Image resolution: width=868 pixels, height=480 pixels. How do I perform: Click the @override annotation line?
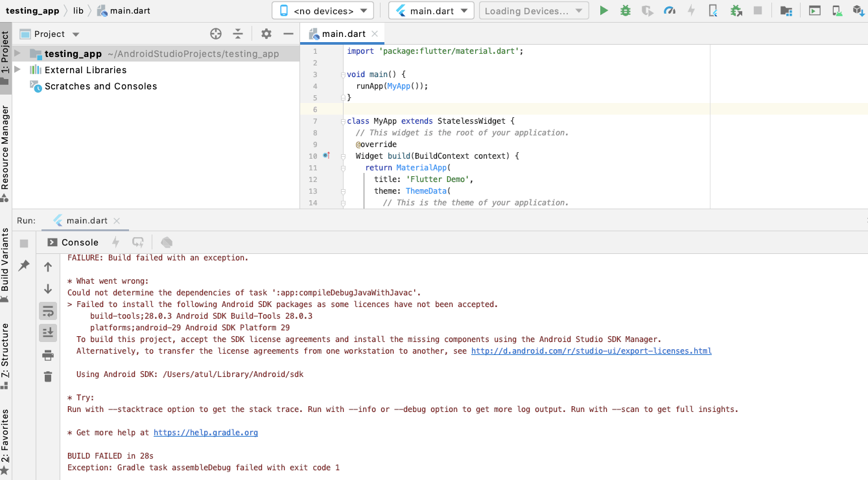(376, 144)
